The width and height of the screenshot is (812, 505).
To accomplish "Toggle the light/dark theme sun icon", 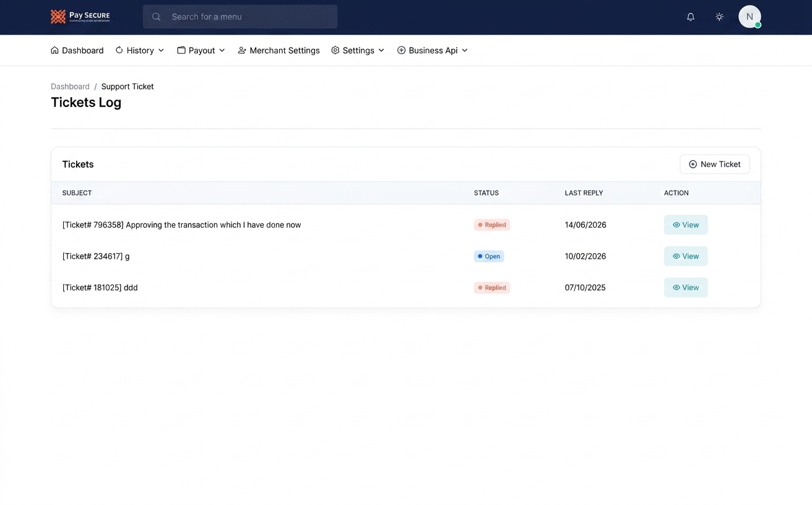I will tap(719, 17).
